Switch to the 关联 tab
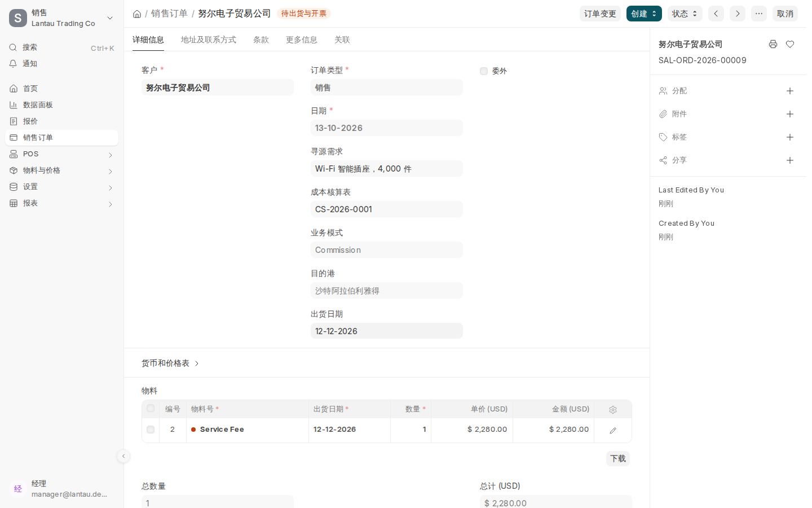The image size is (812, 508). [342, 40]
